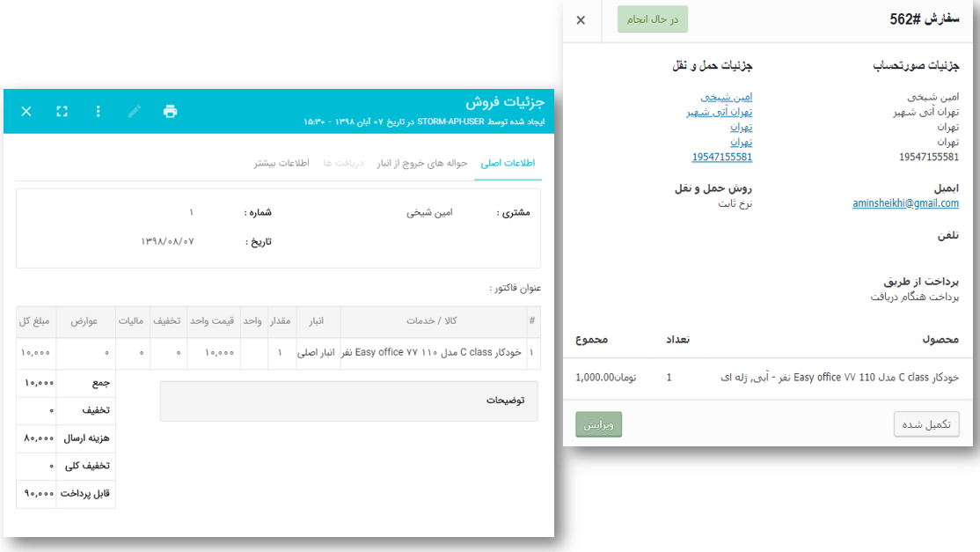Click the green ویرایش button
Image resolution: width=980 pixels, height=552 pixels.
(599, 424)
